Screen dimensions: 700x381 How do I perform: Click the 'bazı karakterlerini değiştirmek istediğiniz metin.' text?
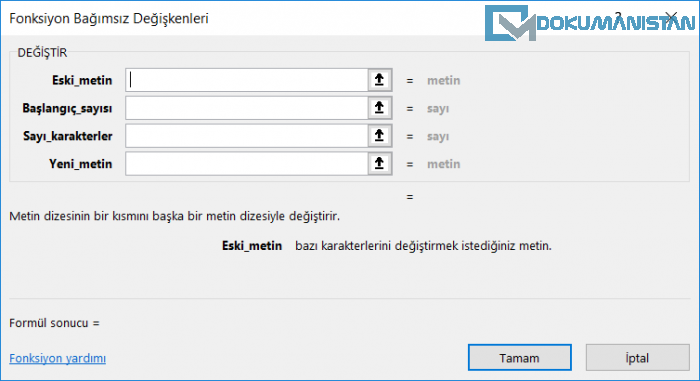pyautogui.click(x=423, y=246)
